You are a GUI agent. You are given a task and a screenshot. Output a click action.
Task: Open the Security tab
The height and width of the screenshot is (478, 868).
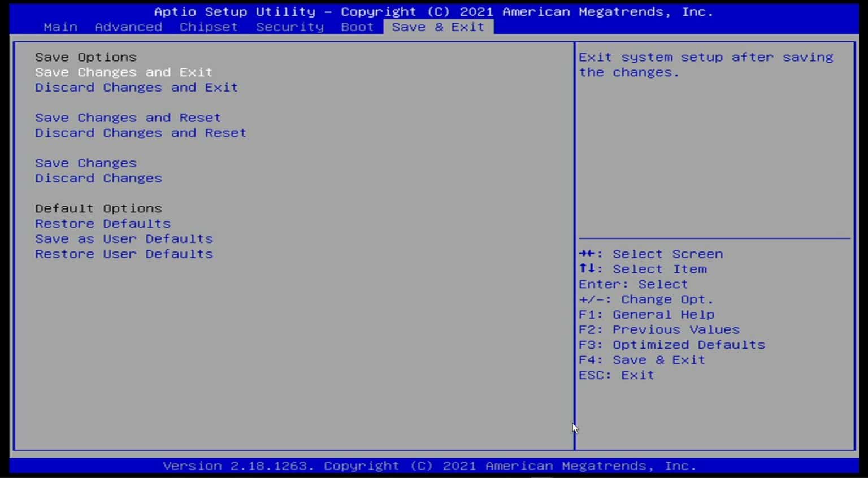tap(289, 27)
